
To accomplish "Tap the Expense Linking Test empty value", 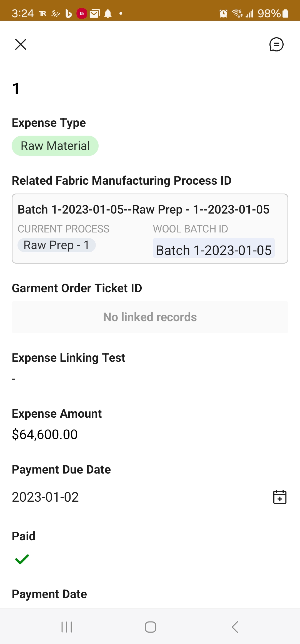I will 14,379.
